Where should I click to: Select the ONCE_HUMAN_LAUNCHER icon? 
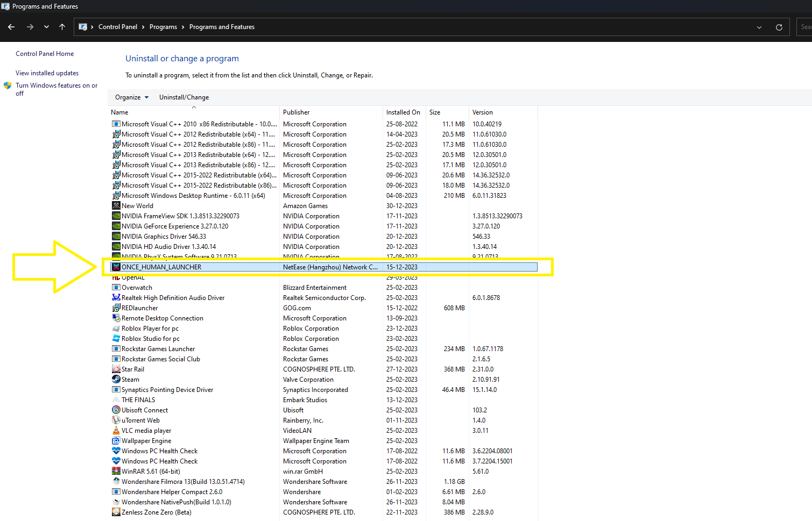[x=116, y=267]
